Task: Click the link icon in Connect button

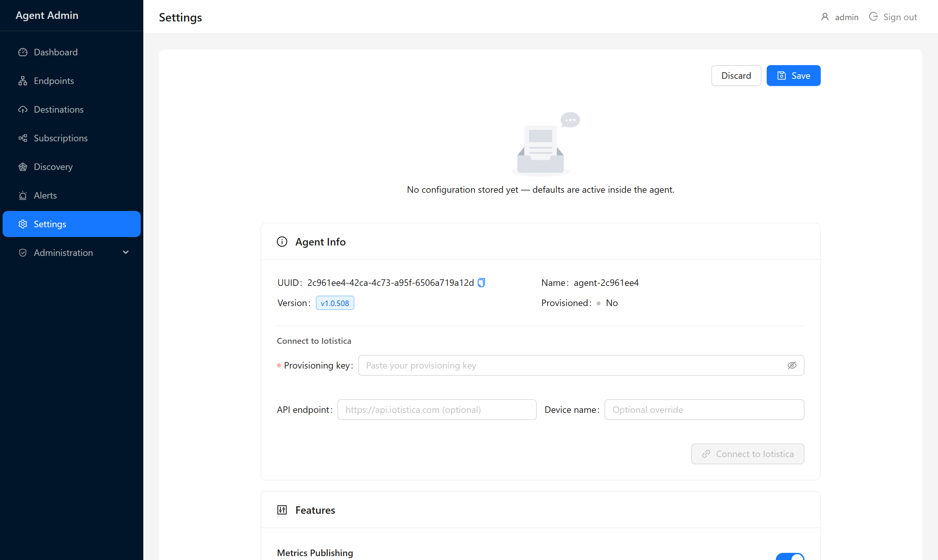Action: tap(706, 454)
